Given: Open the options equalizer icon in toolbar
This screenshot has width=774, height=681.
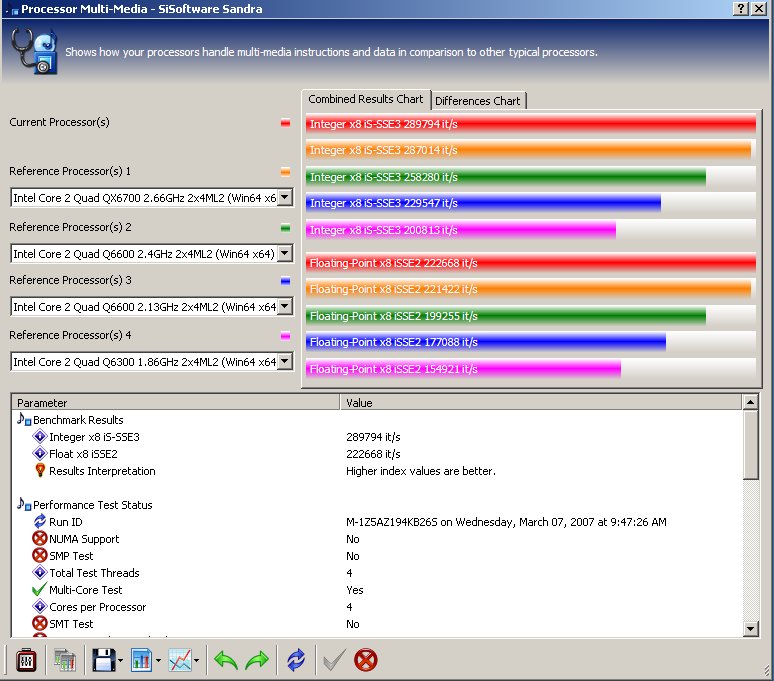Looking at the screenshot, I should [x=26, y=660].
